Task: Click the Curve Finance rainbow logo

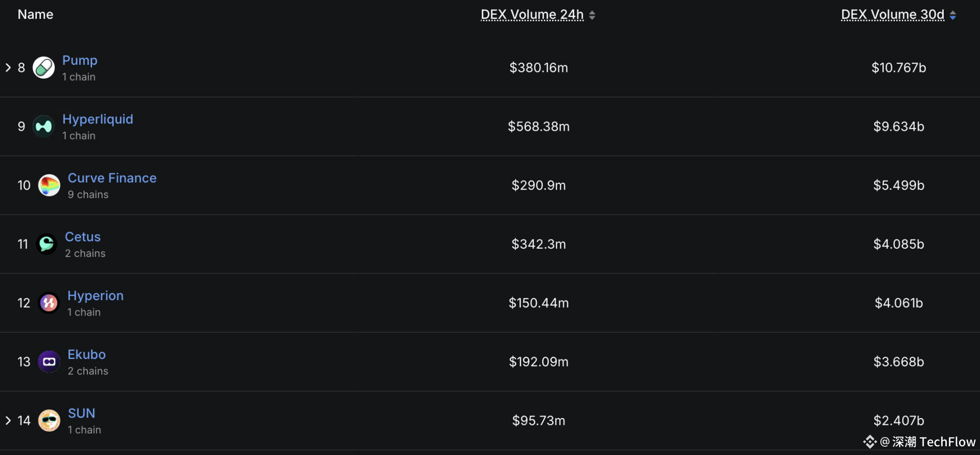Action: point(49,185)
